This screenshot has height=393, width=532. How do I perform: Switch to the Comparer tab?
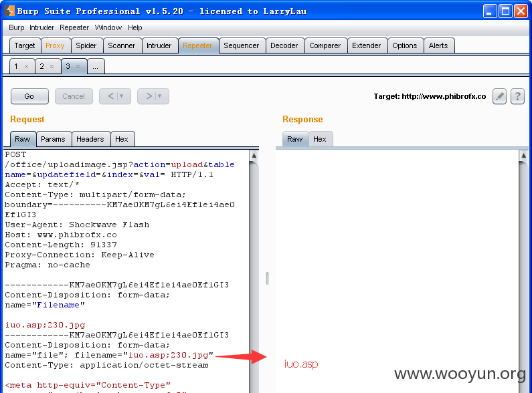coord(325,45)
